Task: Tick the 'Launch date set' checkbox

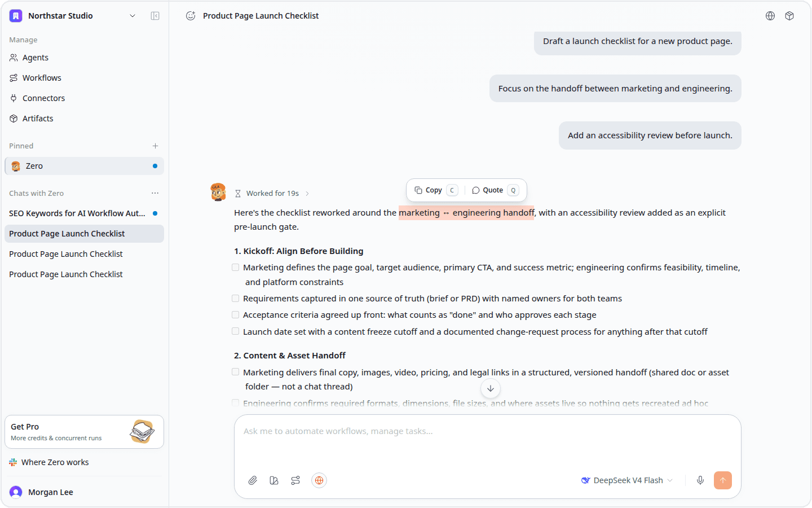Action: tap(236, 331)
